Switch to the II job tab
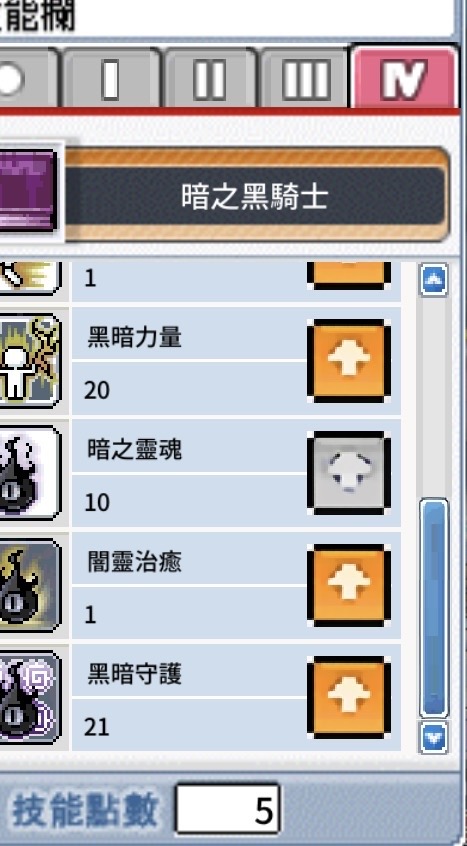This screenshot has height=846, width=467. point(209,79)
